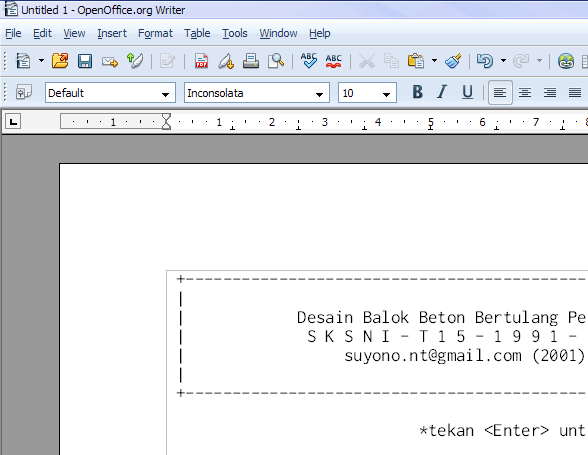Click the '*tekan <Enter>' text line
The width and height of the screenshot is (588, 455).
point(484,431)
